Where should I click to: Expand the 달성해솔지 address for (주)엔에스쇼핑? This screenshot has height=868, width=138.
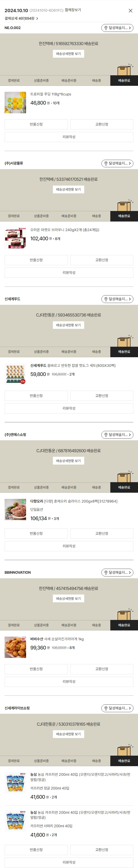[117, 435]
